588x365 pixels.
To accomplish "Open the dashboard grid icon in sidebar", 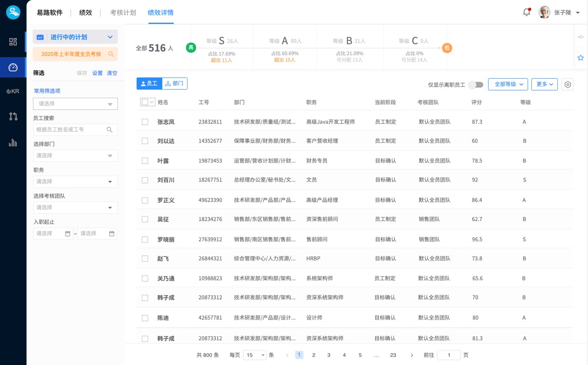I will point(13,42).
